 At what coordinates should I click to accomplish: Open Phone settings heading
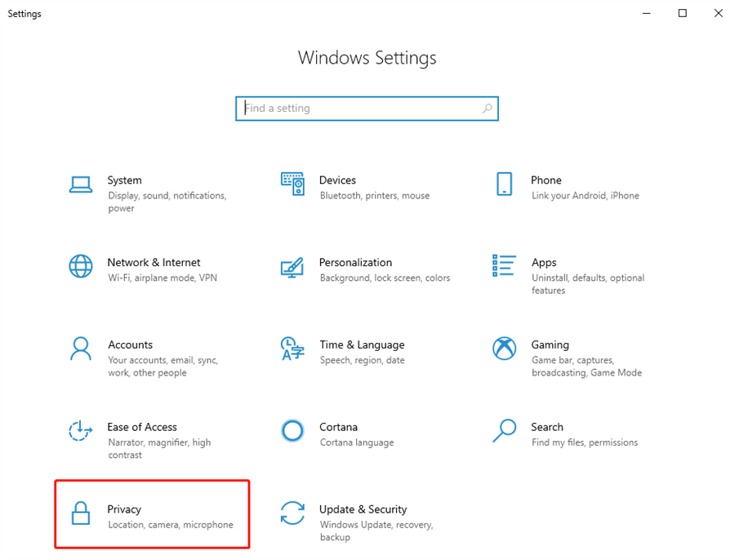point(546,180)
